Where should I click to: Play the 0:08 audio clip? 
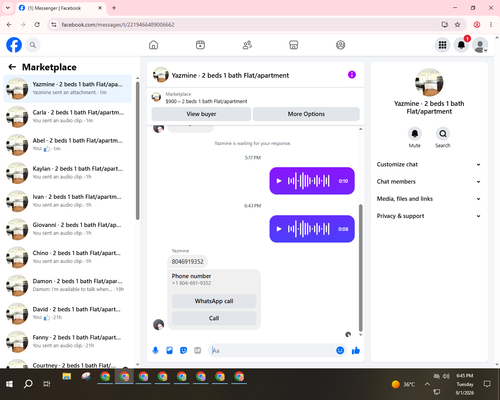(279, 229)
